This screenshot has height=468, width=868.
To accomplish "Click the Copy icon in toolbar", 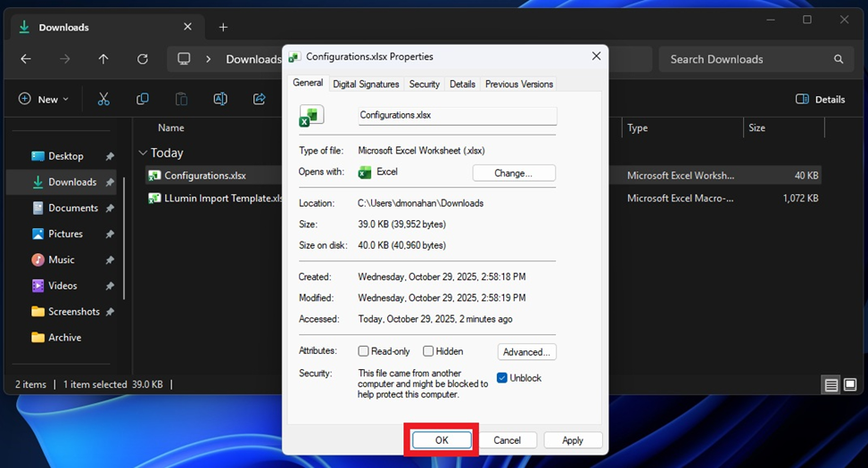I will [143, 99].
